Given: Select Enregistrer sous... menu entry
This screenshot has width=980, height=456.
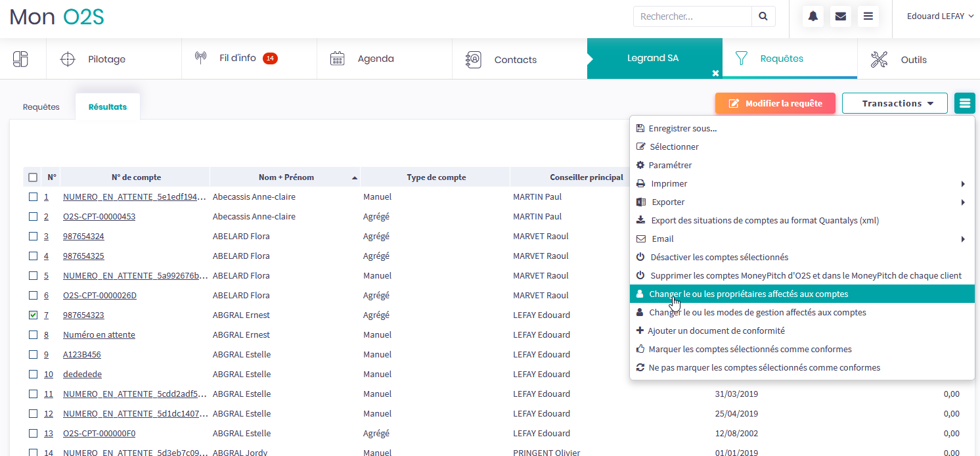Looking at the screenshot, I should (x=682, y=129).
